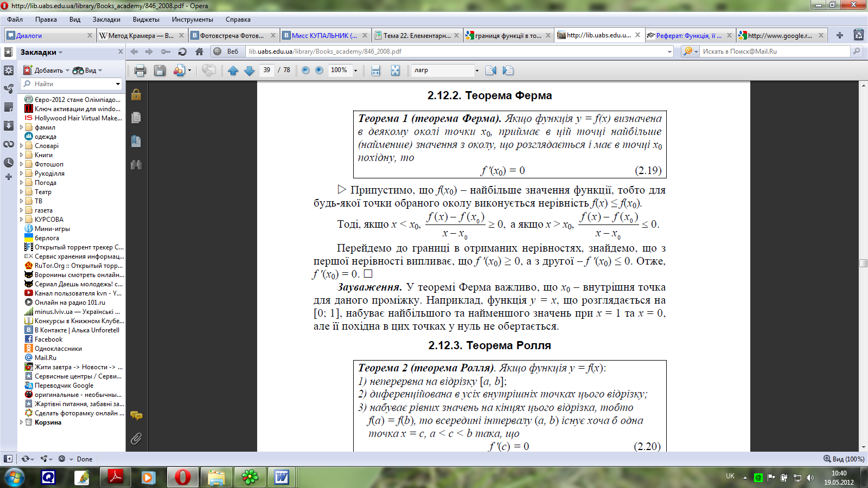The height and width of the screenshot is (488, 868).
Task: Switch to the Реферат: Функція tab
Action: coord(689,36)
